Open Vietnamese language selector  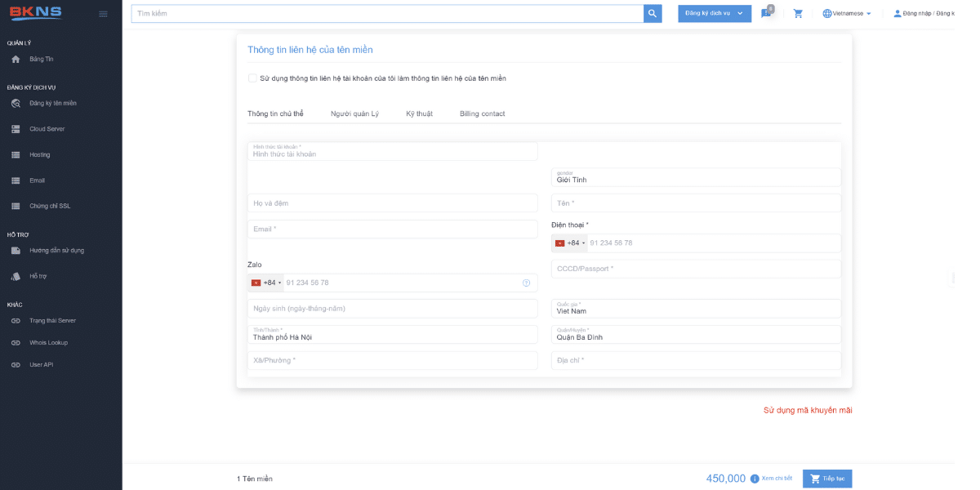tap(847, 14)
